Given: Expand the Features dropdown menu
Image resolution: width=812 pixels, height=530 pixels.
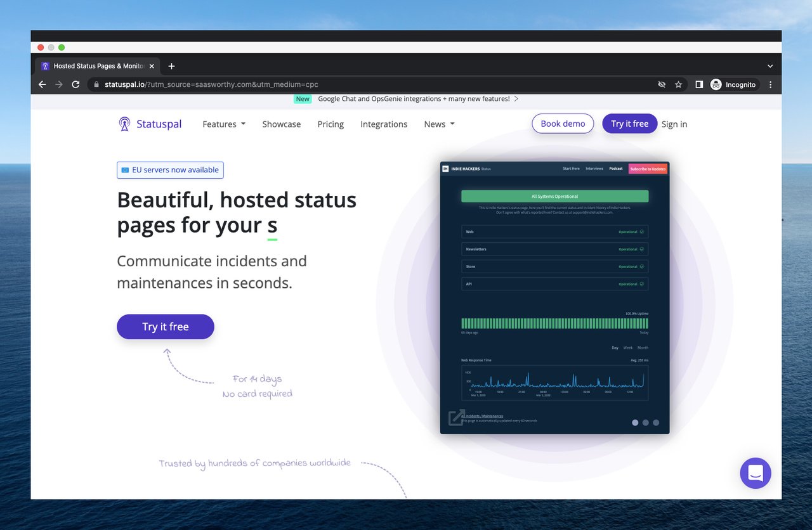Looking at the screenshot, I should 223,124.
